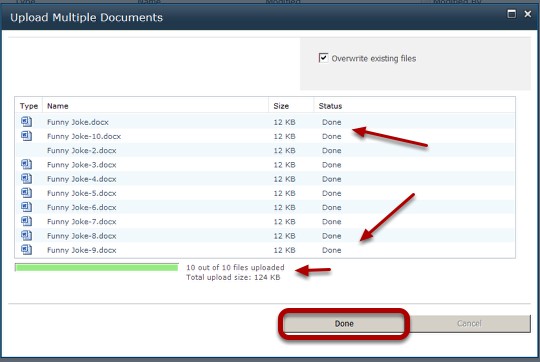Click the Type column header
The image size is (540, 362).
[29, 106]
